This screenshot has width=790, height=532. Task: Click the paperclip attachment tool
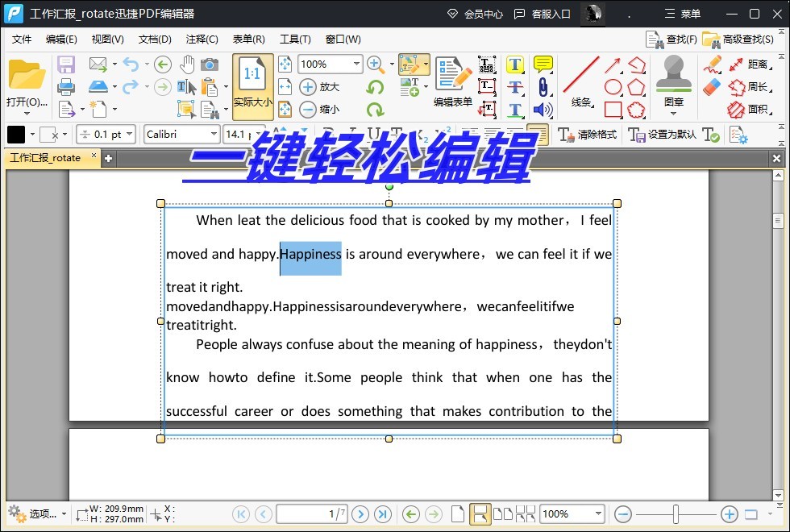pyautogui.click(x=543, y=86)
